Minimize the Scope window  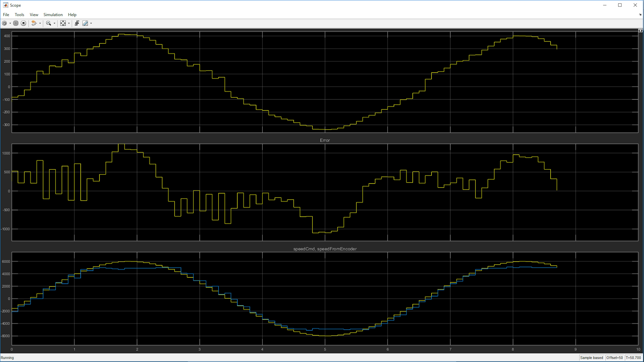[605, 5]
